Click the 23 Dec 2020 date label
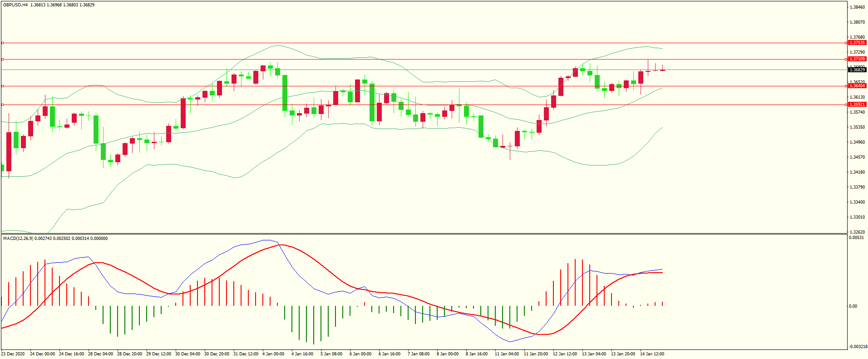This screenshot has height=359, width=868. 13,354
